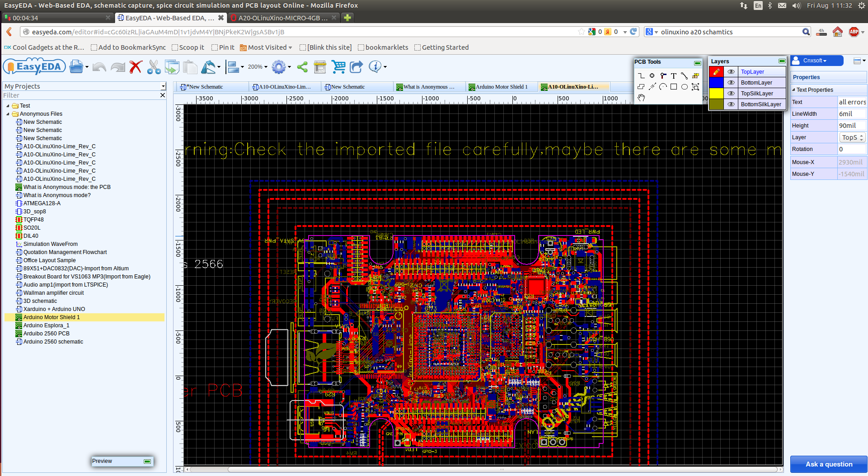Viewport: 868px width, 476px height.
Task: Toggle visibility of TopLayer
Action: point(731,72)
